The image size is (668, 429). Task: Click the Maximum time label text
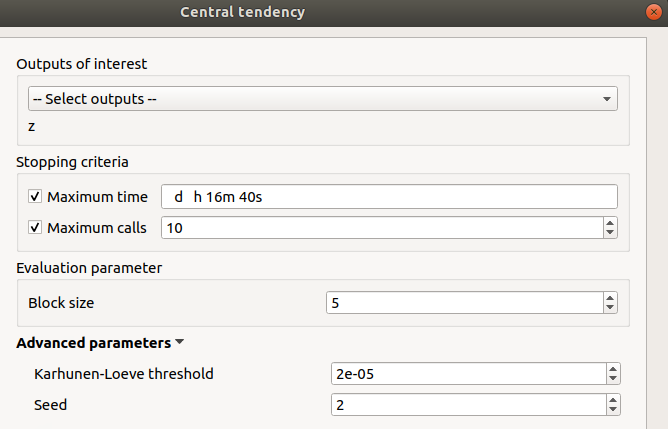(97, 197)
